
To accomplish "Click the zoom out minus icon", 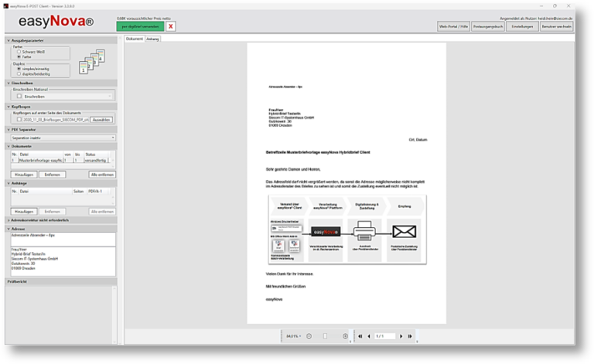I will (309, 336).
